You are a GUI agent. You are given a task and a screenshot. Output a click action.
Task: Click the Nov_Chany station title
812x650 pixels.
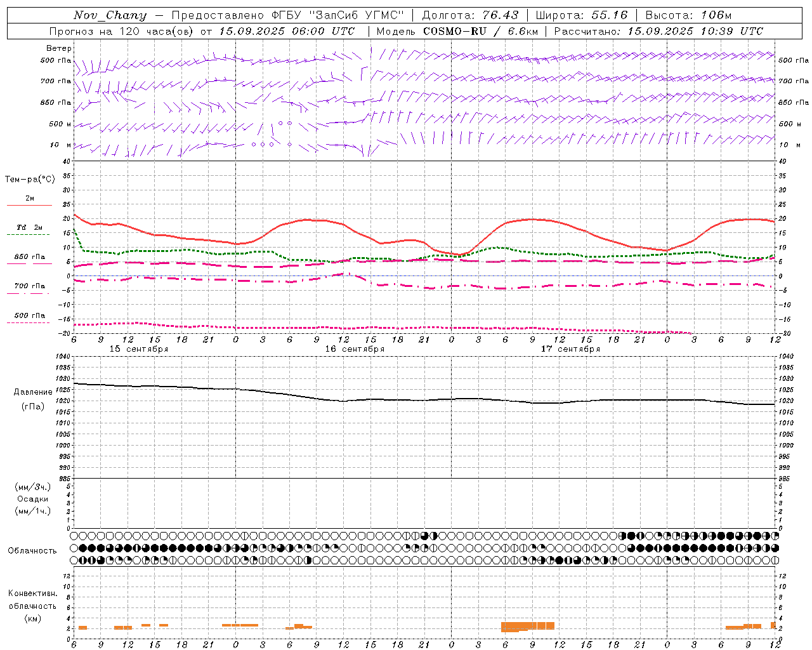[x=110, y=15]
